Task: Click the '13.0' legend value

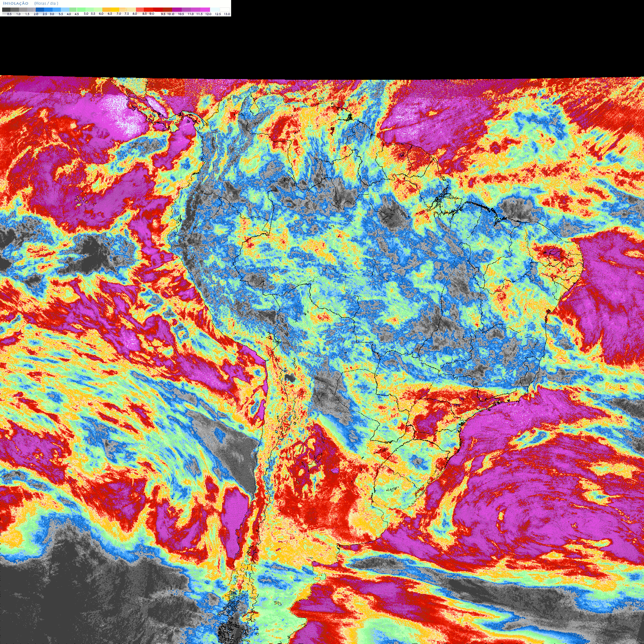Action: tap(227, 14)
